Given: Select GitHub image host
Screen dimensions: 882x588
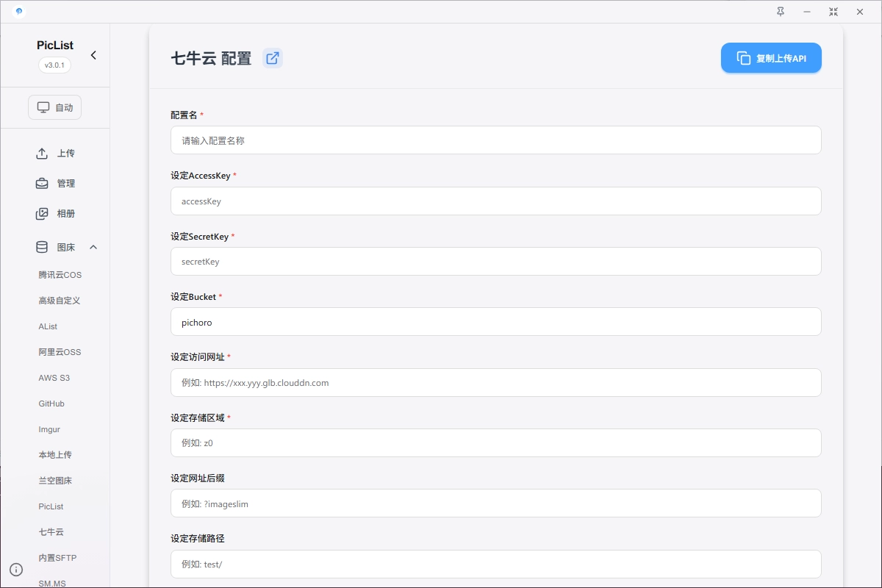Looking at the screenshot, I should point(51,404).
